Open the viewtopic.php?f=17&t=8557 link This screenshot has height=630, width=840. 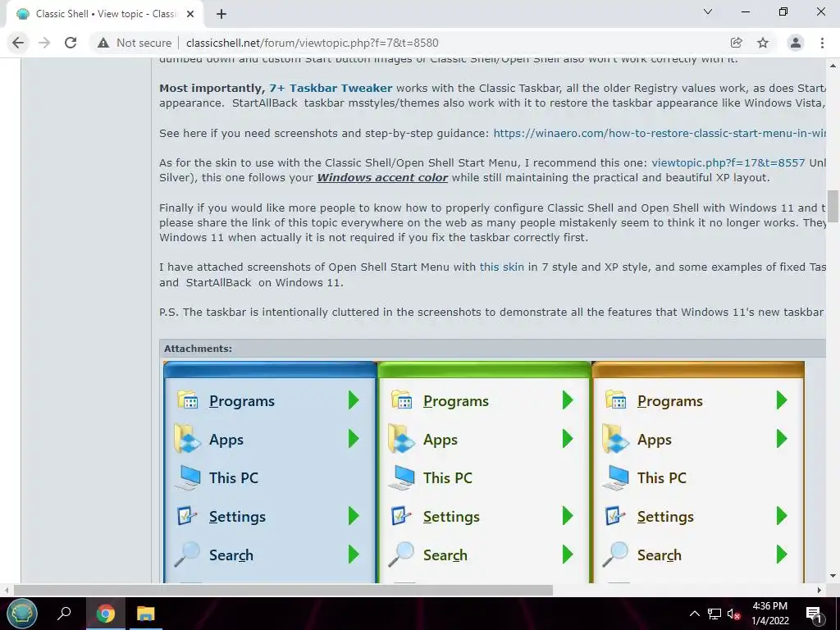point(728,163)
